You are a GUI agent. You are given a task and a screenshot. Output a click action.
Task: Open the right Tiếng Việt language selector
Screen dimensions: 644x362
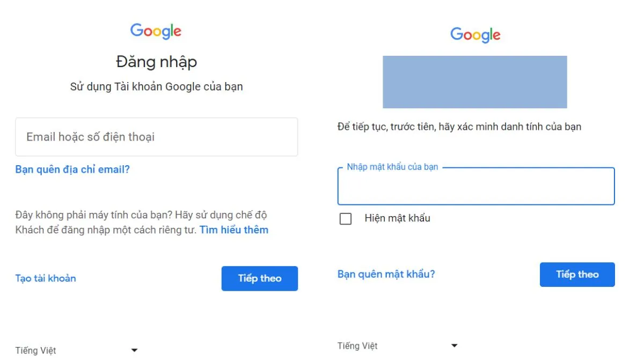[x=357, y=345]
